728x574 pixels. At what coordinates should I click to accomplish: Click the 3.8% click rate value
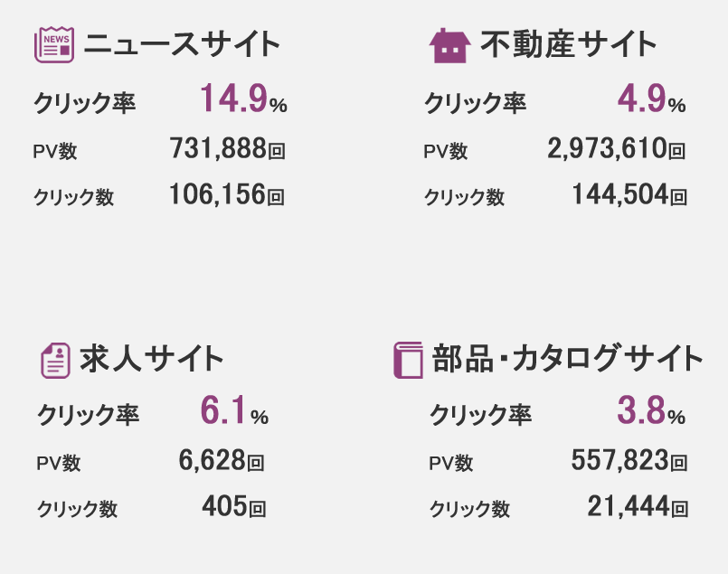[651, 410]
